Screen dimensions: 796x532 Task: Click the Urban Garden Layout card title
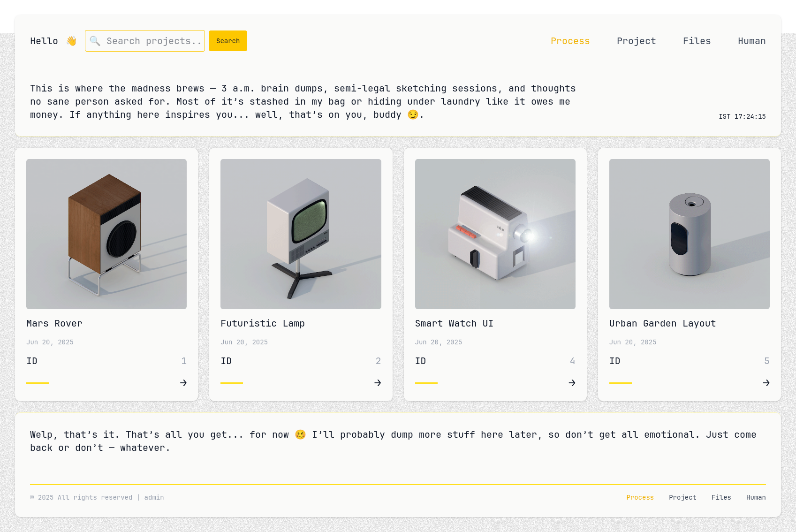coord(662,323)
